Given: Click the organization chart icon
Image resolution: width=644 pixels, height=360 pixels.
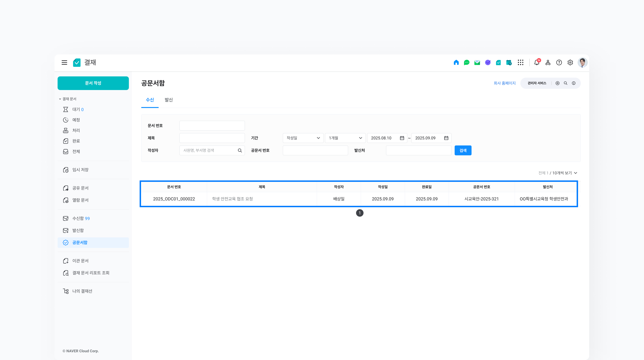Looking at the screenshot, I should (x=548, y=62).
